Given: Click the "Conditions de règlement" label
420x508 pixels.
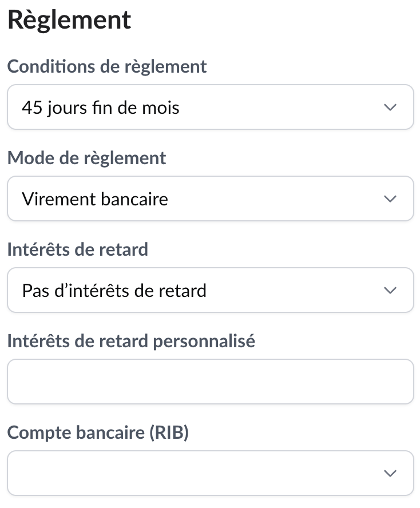Looking at the screenshot, I should [x=107, y=66].
